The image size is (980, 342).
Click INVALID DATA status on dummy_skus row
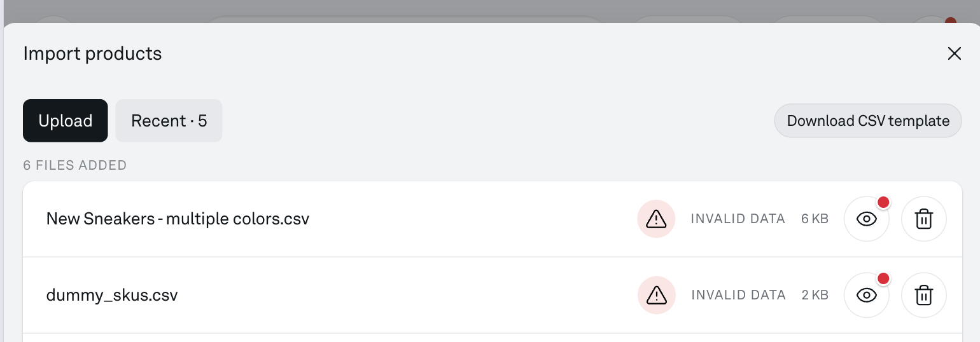738,296
